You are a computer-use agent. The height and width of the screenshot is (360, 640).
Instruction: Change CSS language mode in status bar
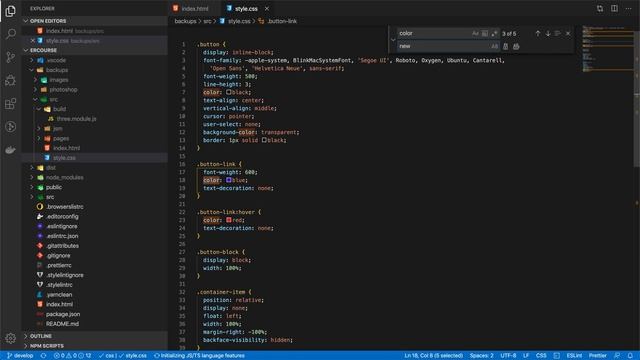tap(541, 356)
